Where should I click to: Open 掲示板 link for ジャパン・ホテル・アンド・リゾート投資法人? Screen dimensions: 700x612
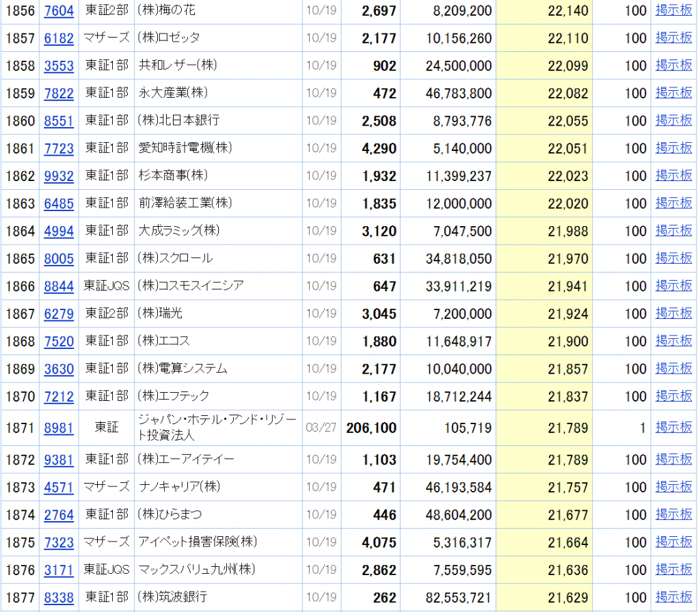(673, 428)
